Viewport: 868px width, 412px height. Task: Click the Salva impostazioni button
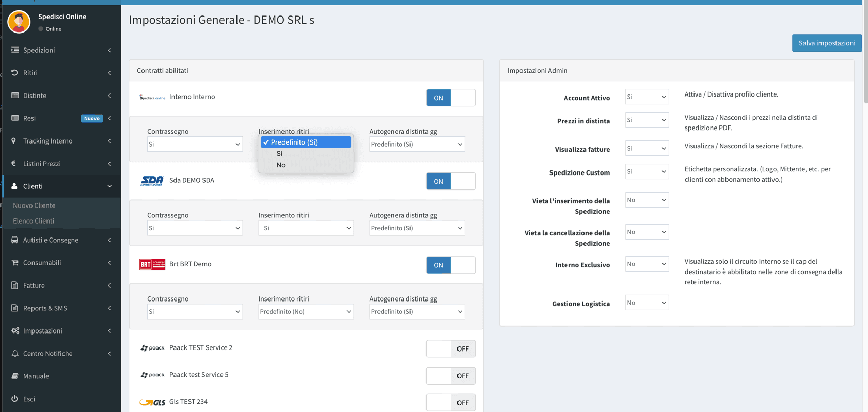pos(826,43)
